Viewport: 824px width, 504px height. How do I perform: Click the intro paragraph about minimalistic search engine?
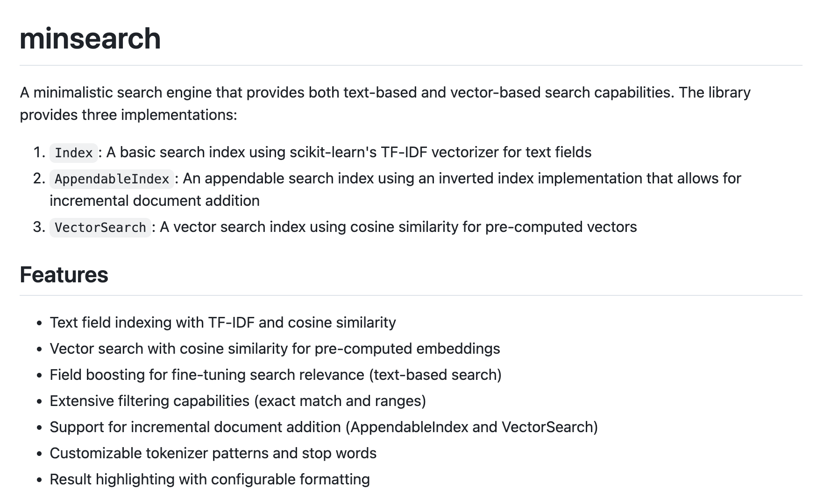[385, 104]
